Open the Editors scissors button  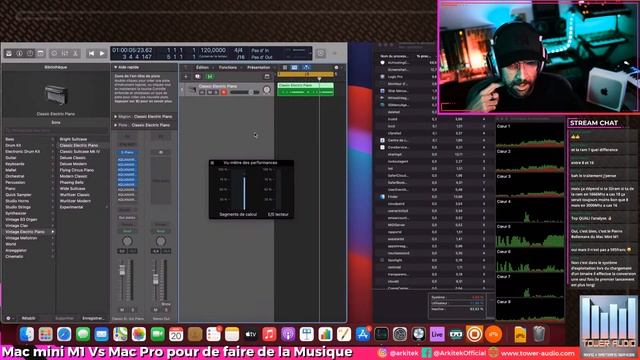76,53
